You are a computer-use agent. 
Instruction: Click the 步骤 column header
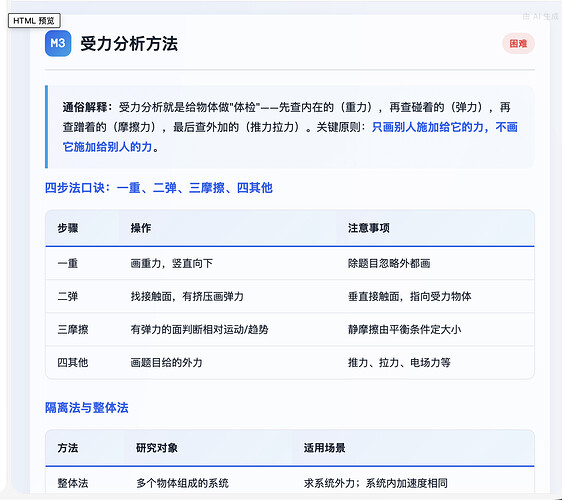(68, 228)
